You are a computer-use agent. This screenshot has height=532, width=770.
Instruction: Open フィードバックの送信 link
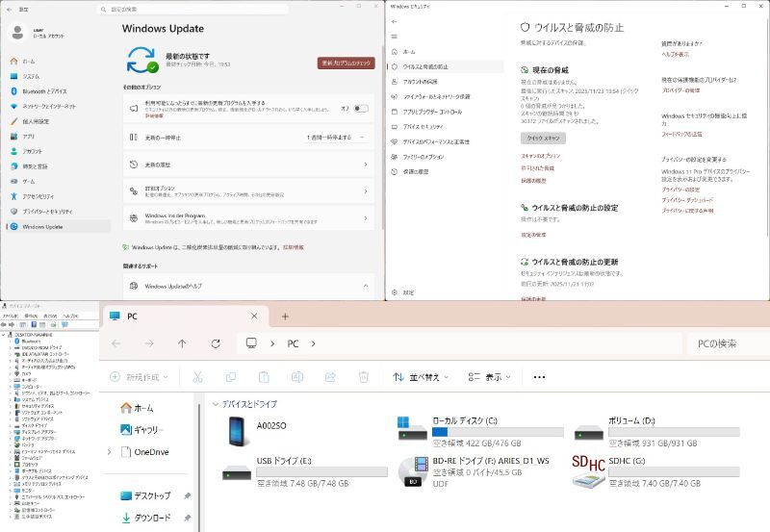(x=681, y=134)
